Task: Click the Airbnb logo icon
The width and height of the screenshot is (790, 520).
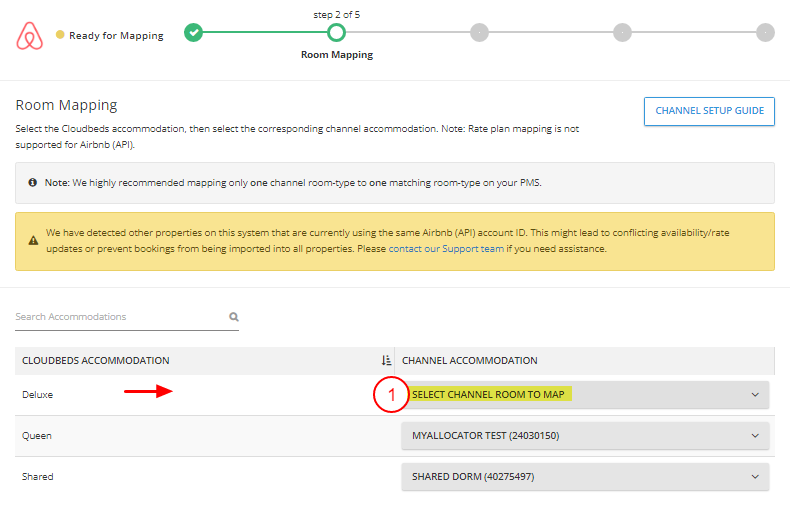Action: 31,36
